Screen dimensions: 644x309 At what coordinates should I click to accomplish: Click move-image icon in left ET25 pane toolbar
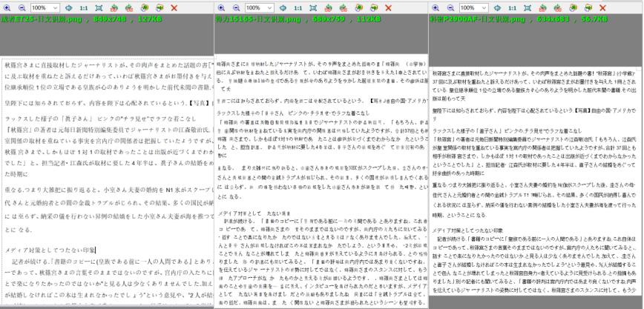point(160,8)
